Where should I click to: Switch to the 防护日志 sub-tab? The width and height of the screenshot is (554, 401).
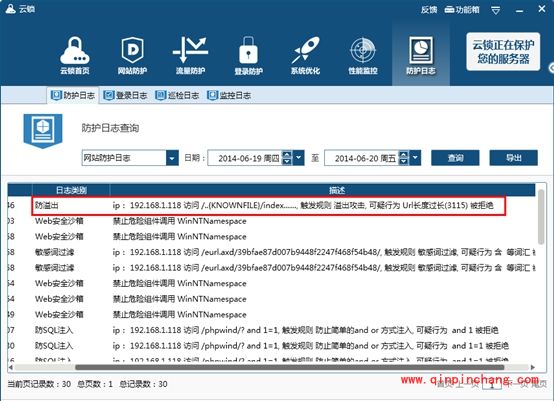click(x=73, y=95)
